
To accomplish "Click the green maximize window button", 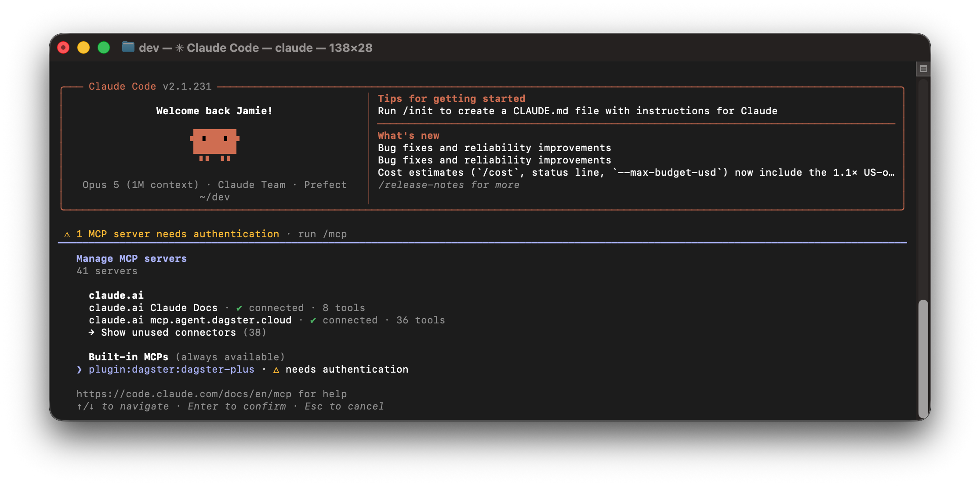I will (x=104, y=47).
